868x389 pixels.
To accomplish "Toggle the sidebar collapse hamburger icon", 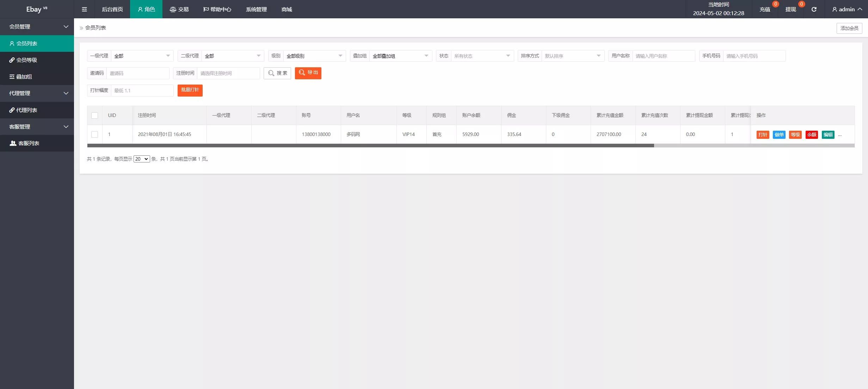I will (x=84, y=9).
